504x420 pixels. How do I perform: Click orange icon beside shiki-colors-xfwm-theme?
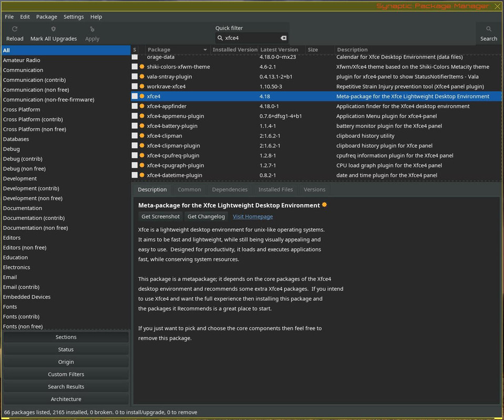pos(142,67)
